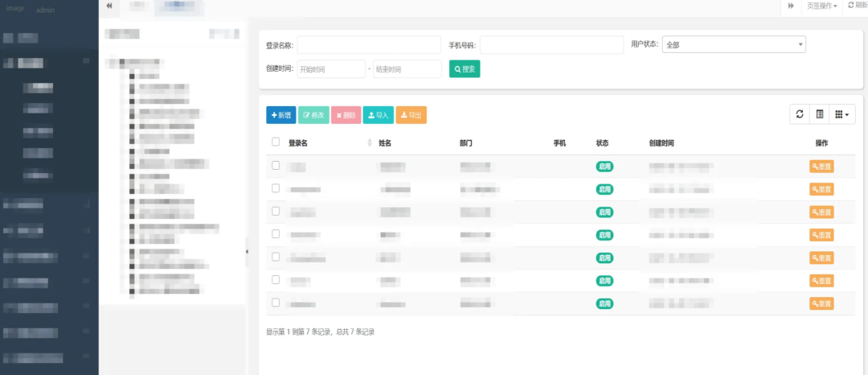Tick the select-all checkbox in table header
Viewport: 868px width, 375px height.
point(276,142)
